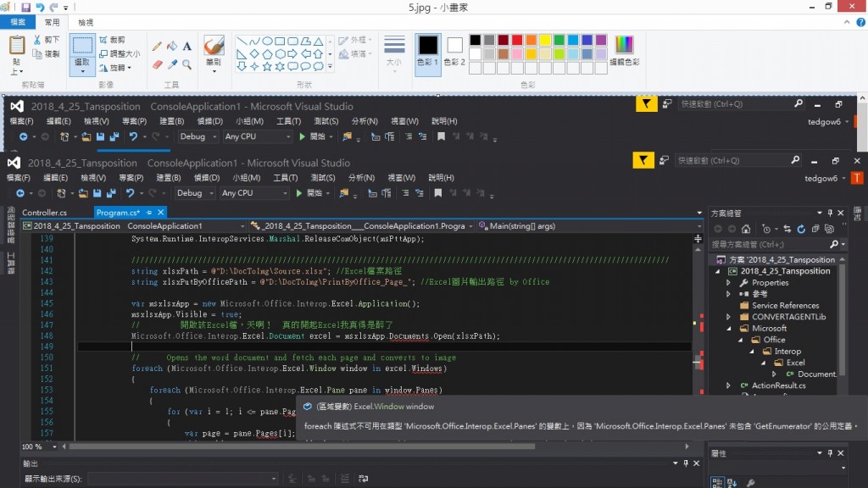
Task: Click Save All in front Visual Studio toolbar
Action: click(111, 193)
